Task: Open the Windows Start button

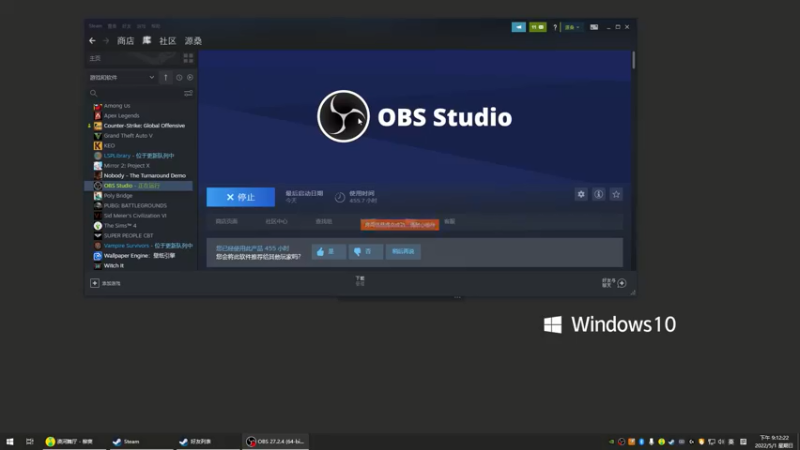Action: (10, 441)
